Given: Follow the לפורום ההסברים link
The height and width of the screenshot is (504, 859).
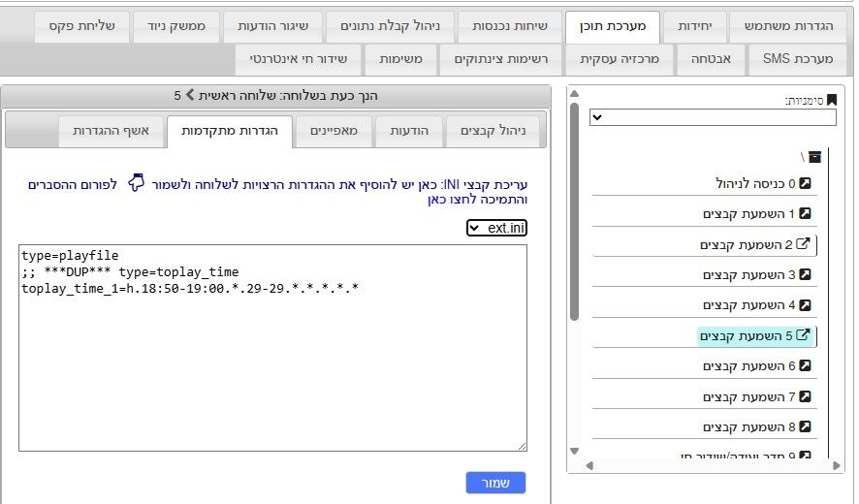Looking at the screenshot, I should click(x=73, y=184).
